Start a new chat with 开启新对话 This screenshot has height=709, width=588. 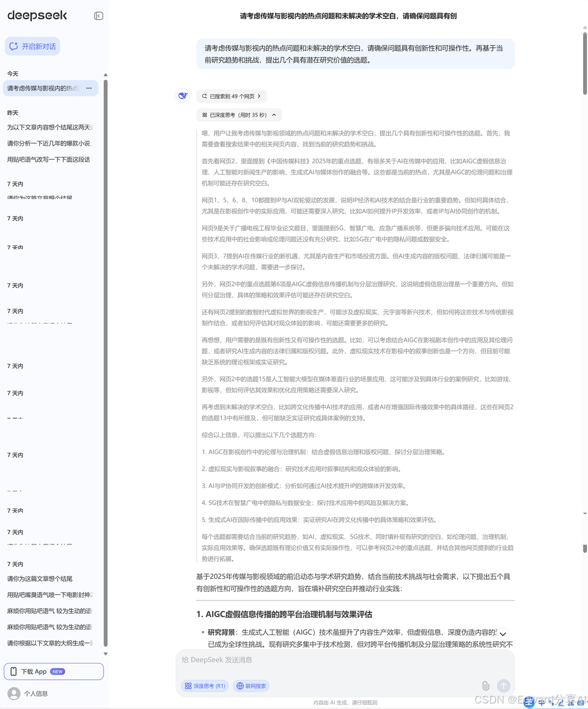32,47
